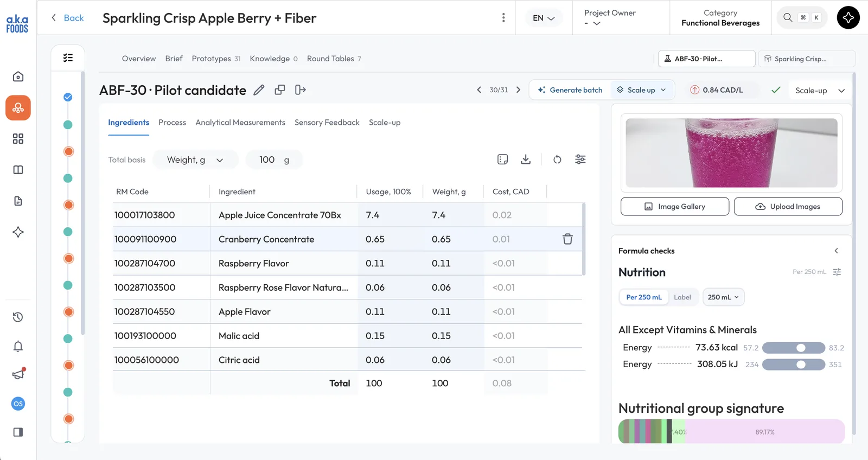Adjust the Energy kcal range slider

[x=793, y=348]
